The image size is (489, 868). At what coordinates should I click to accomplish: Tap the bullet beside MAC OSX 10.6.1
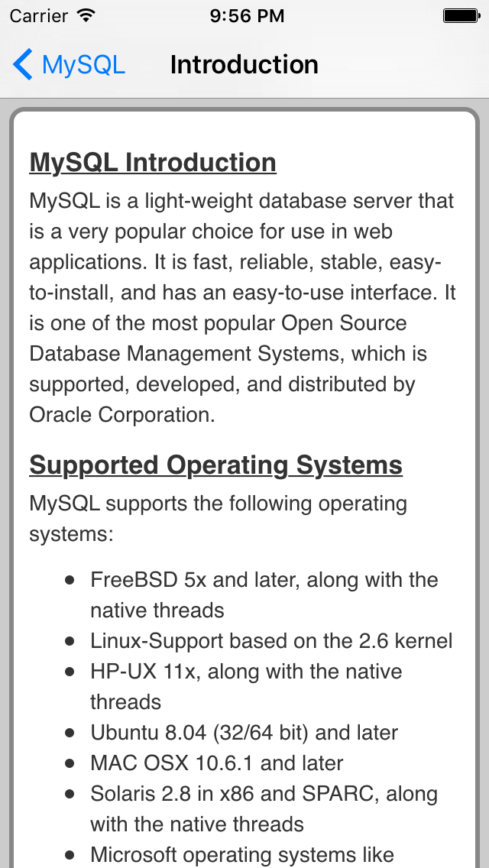tap(71, 763)
